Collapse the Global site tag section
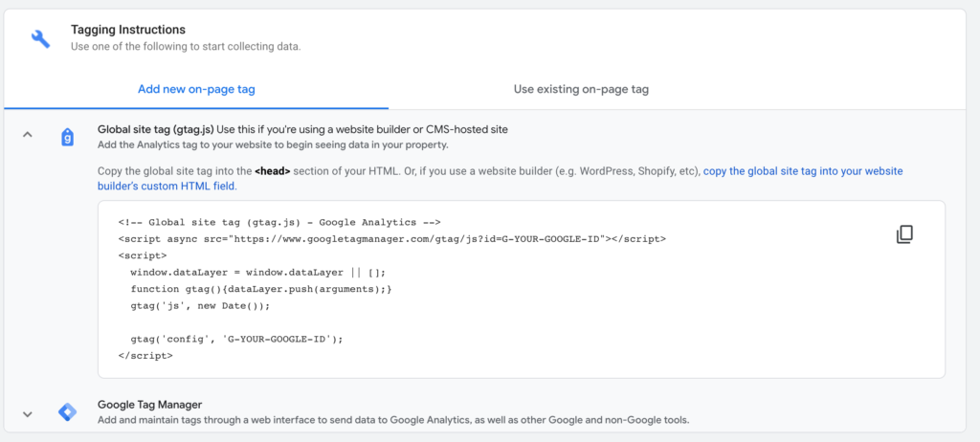The image size is (980, 442). [28, 134]
